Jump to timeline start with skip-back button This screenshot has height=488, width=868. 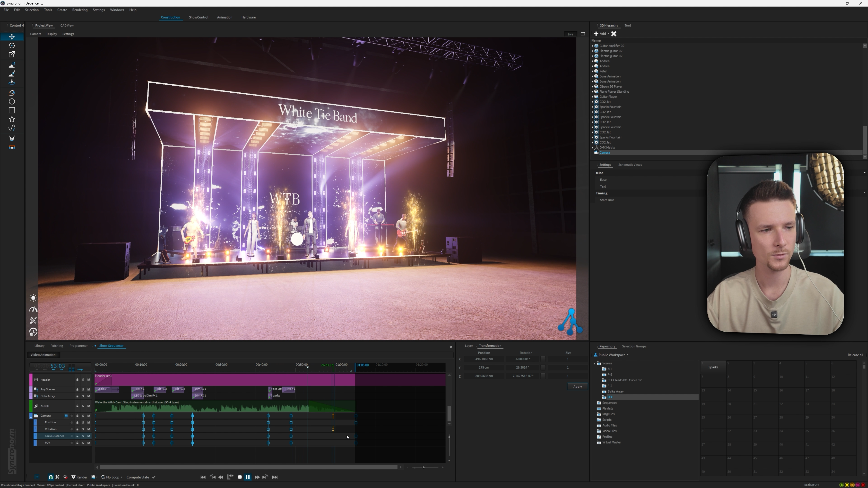tap(203, 477)
